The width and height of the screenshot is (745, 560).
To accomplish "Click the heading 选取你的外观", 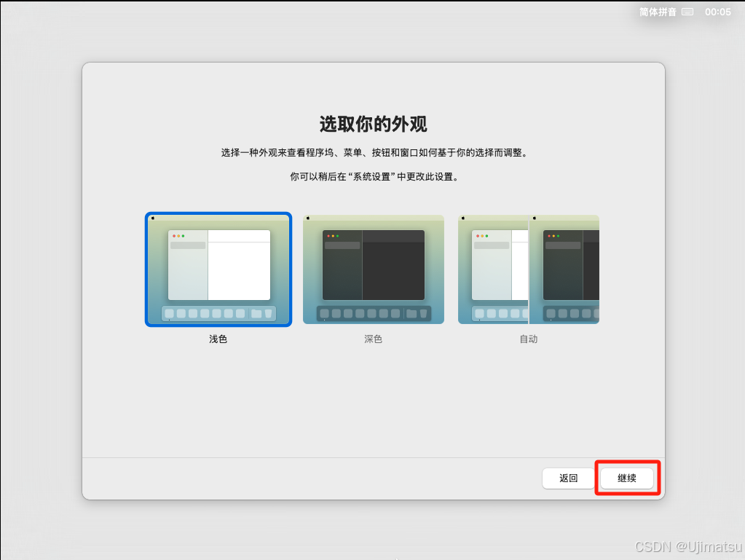I will click(374, 124).
